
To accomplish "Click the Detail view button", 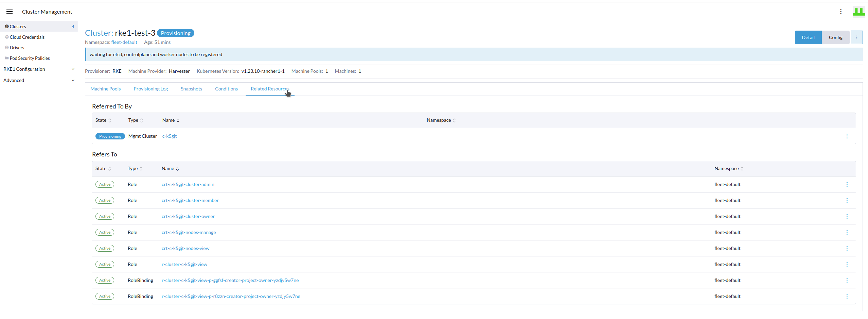I will [808, 37].
